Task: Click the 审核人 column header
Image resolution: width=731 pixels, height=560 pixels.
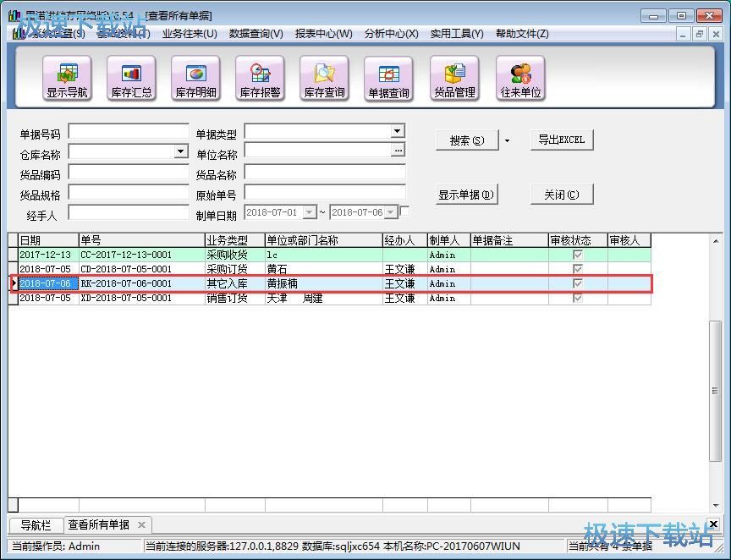Action: click(x=629, y=240)
